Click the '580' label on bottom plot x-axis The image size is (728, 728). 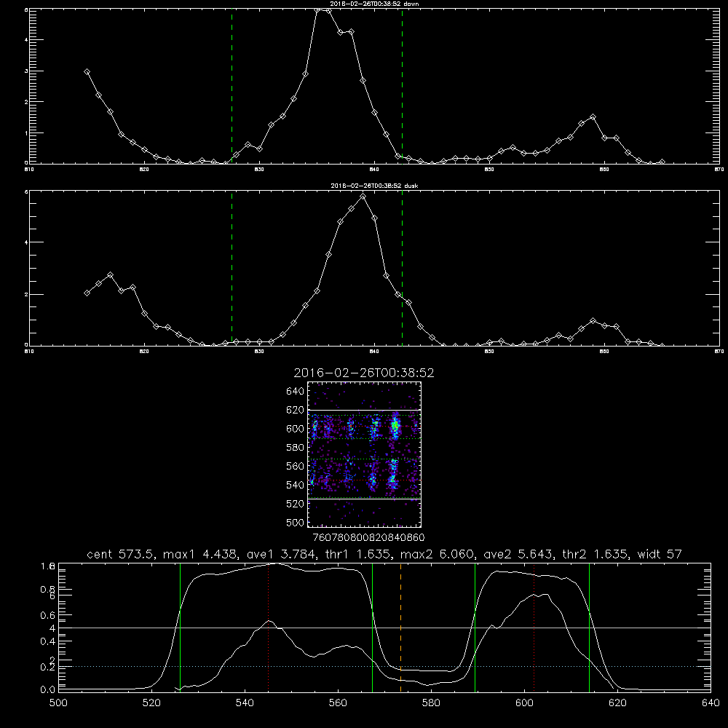(431, 703)
